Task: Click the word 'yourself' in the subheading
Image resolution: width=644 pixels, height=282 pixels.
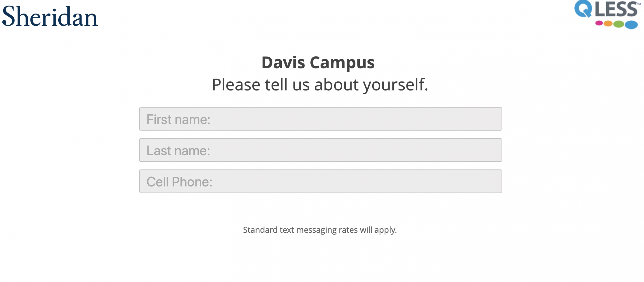Action: point(395,85)
